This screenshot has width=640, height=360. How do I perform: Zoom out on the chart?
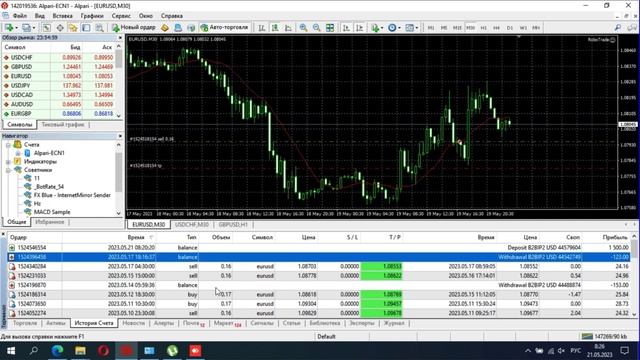click(316, 27)
